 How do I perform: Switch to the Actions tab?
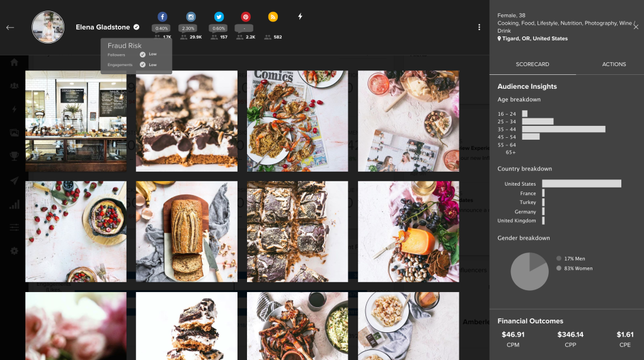point(614,64)
